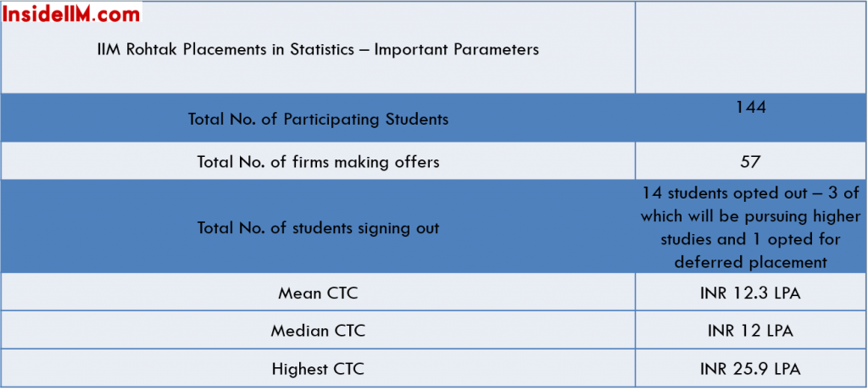This screenshot has width=868, height=391.
Task: Select the INR 25.9 LPA value
Action: coord(751,369)
